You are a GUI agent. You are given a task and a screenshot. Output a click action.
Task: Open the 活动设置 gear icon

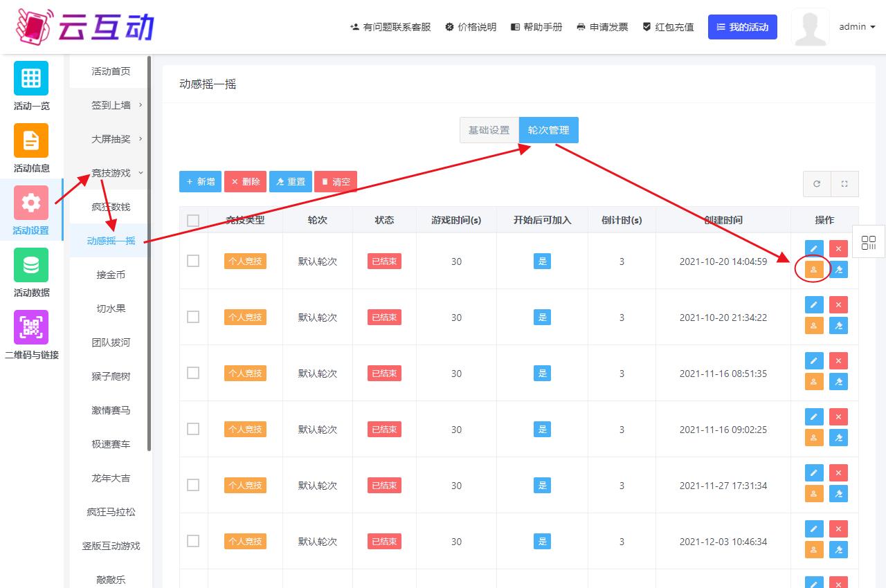click(31, 203)
